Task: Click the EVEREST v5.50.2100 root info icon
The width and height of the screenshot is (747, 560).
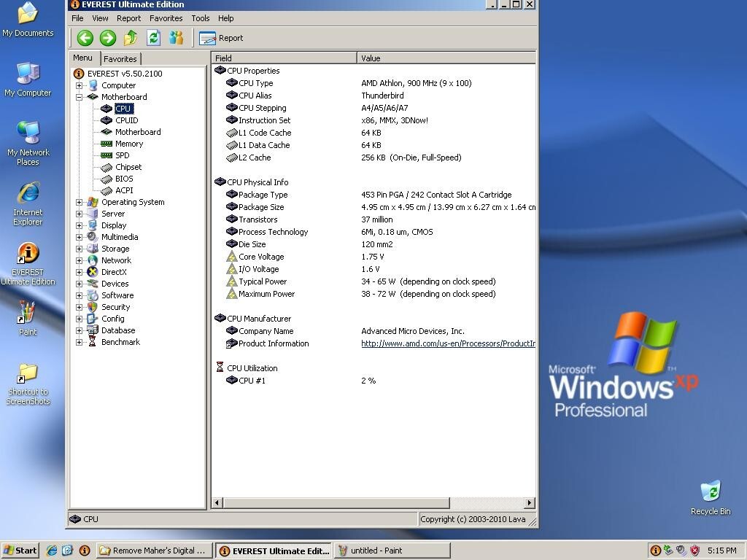Action: tap(79, 74)
